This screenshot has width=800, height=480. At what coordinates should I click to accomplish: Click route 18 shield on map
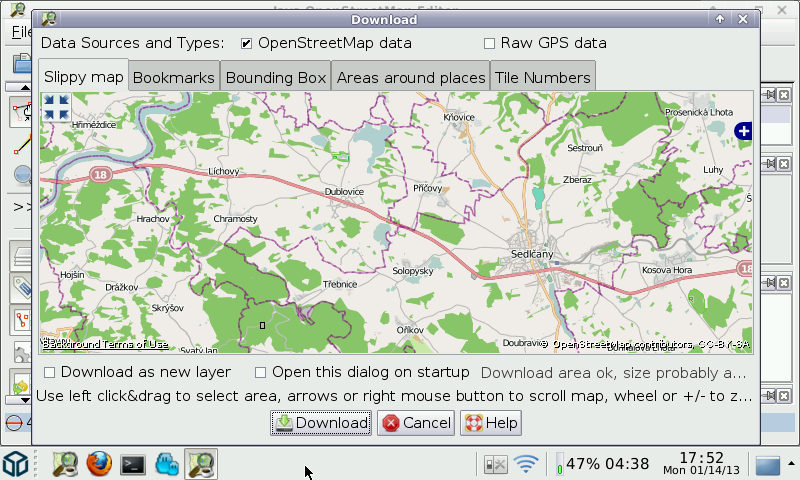[x=101, y=174]
